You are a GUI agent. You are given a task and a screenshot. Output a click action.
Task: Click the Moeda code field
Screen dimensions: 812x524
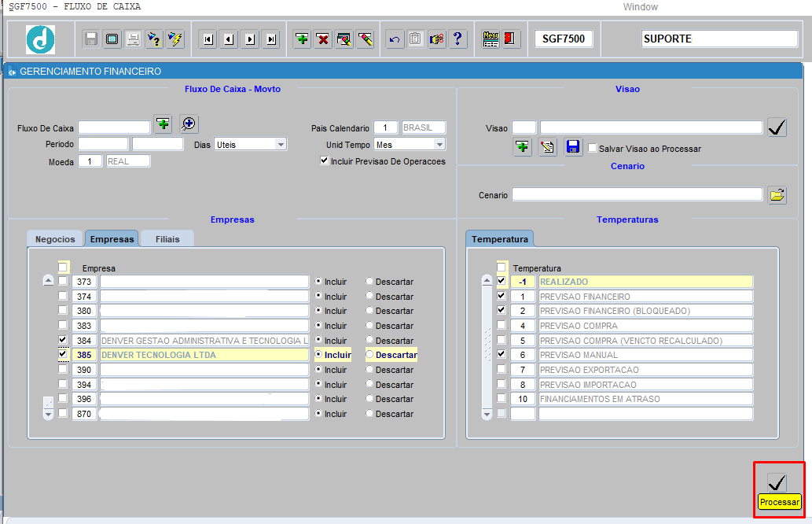click(x=90, y=161)
